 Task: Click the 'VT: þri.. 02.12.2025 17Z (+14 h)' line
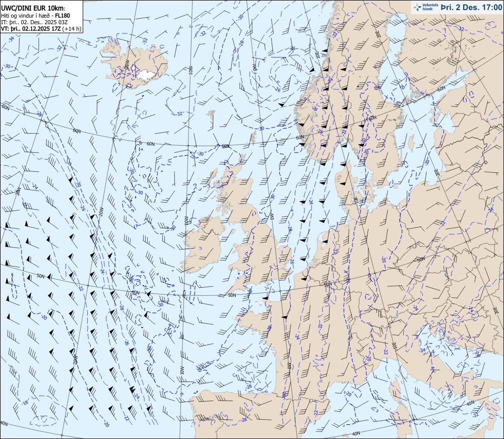pyautogui.click(x=41, y=28)
